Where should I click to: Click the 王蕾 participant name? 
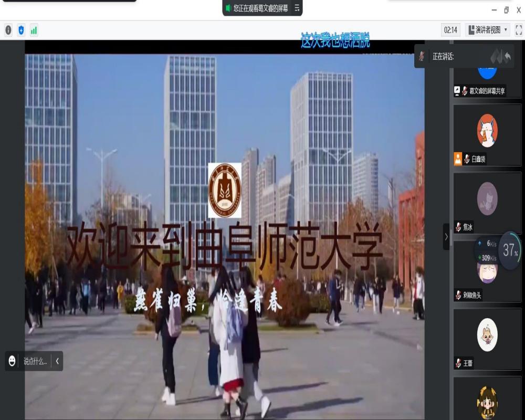coord(468,363)
